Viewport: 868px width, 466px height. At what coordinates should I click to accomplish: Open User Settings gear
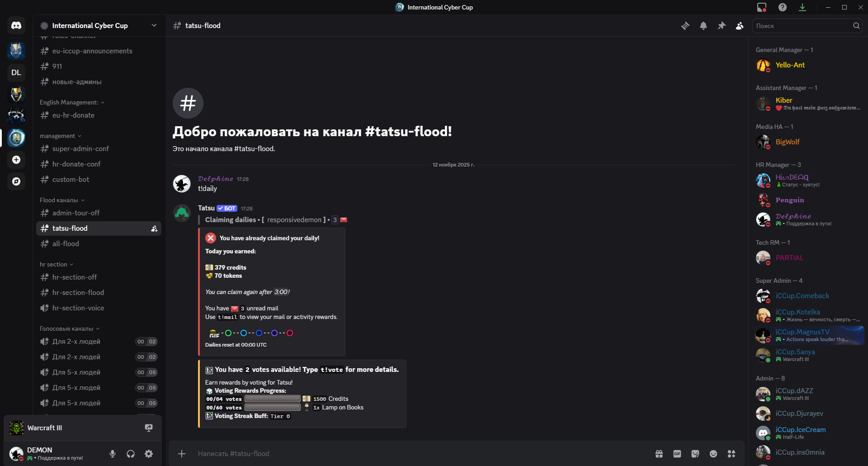point(149,454)
